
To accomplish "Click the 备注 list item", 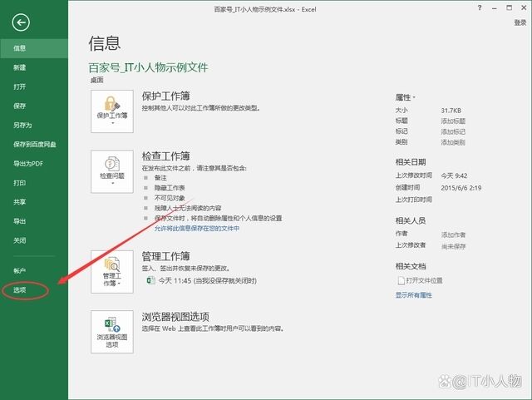I will pos(160,178).
